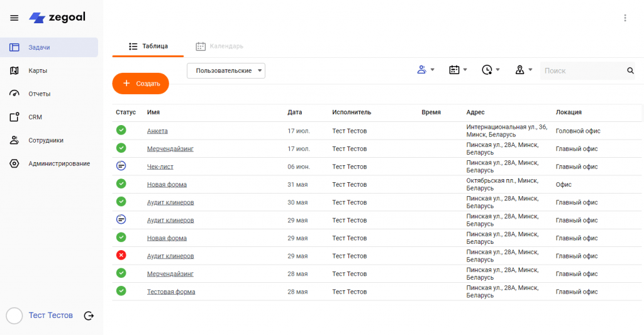The width and height of the screenshot is (644, 335).
Task: Open the calendar date filter dropdown
Action: click(x=458, y=70)
